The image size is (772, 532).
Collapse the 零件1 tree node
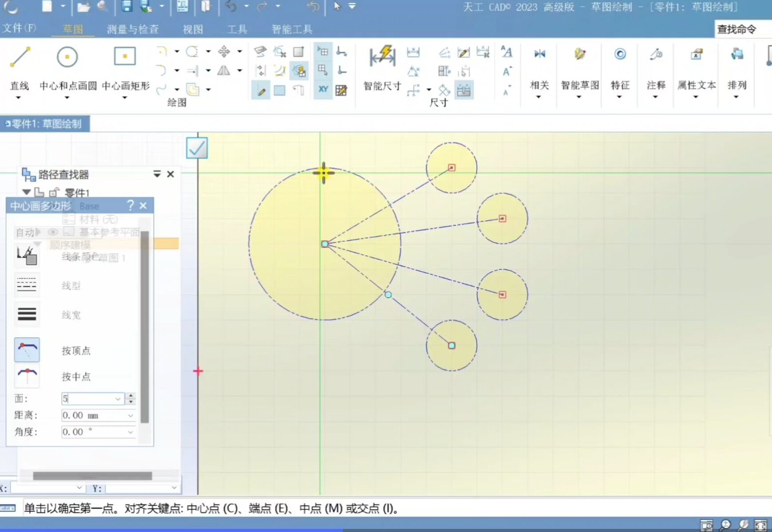tap(27, 192)
